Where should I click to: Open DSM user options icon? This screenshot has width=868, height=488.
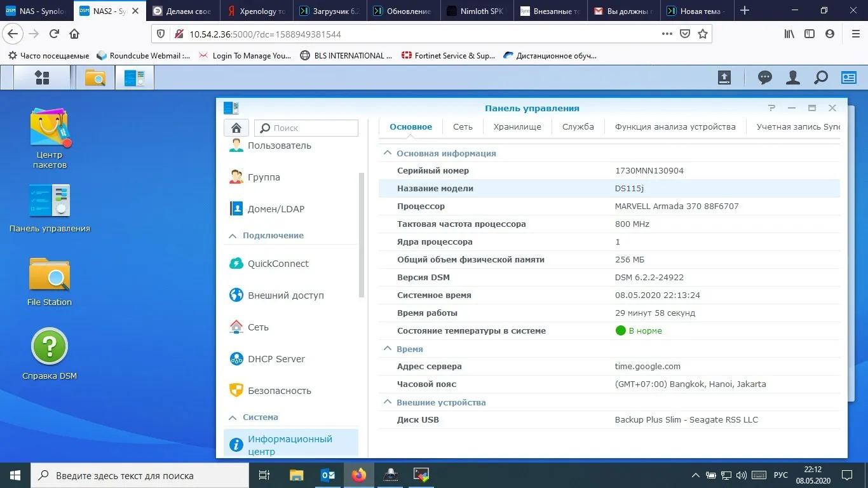click(793, 78)
